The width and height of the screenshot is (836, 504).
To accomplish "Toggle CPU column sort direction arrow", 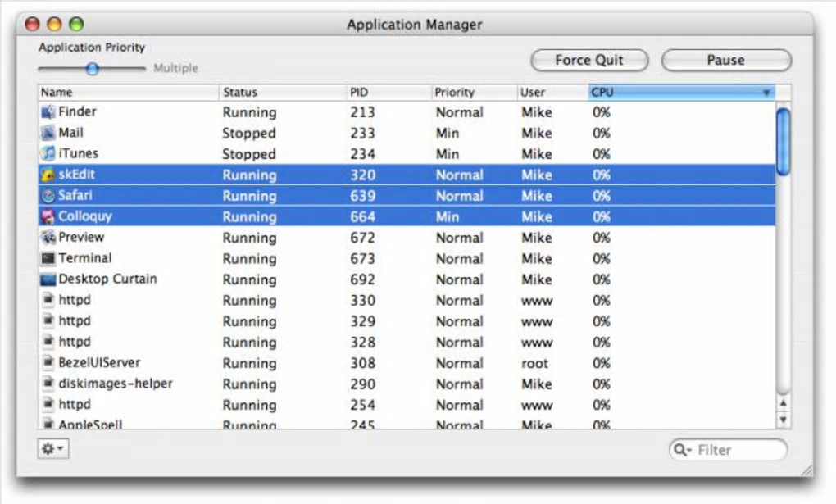I will click(766, 93).
